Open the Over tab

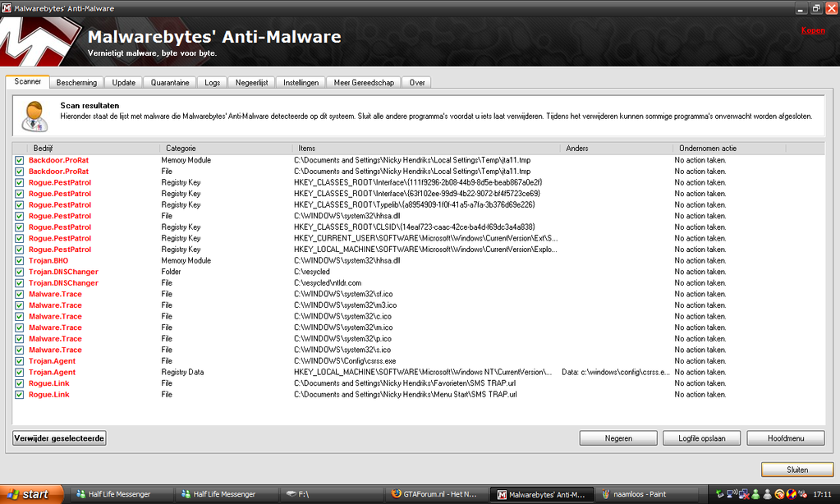(x=417, y=82)
